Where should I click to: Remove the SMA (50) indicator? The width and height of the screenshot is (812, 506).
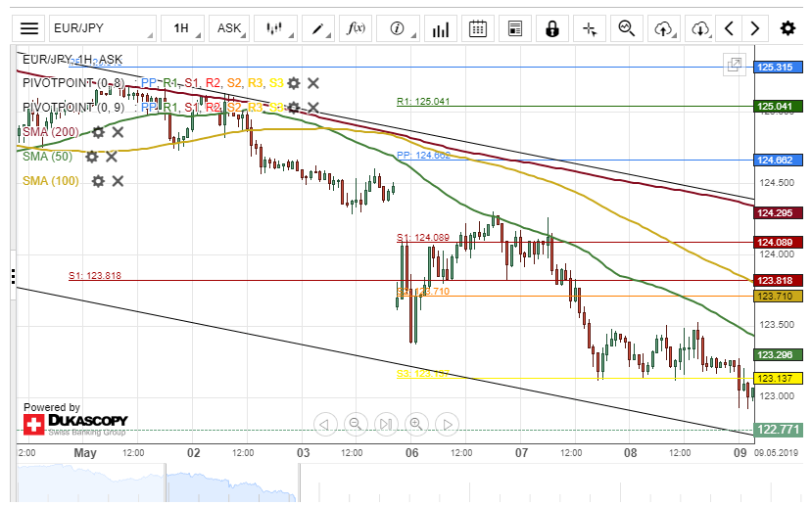[112, 157]
